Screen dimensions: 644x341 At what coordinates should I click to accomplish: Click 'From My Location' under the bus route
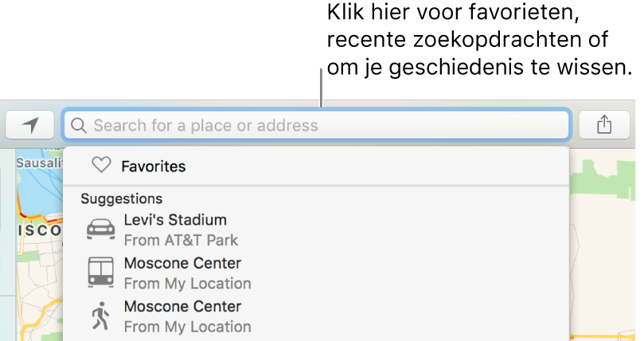pos(188,284)
